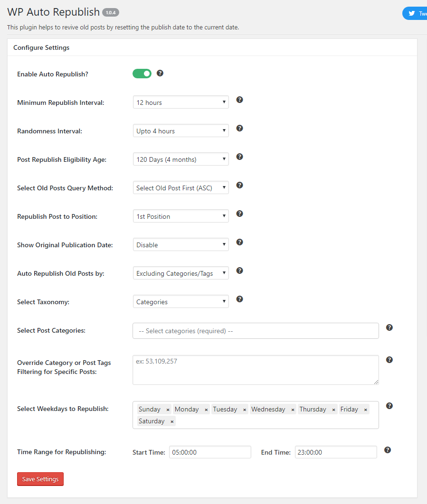Click help icon for Post Republish Eligibility Age
This screenshot has height=504, width=427.
pos(240,157)
